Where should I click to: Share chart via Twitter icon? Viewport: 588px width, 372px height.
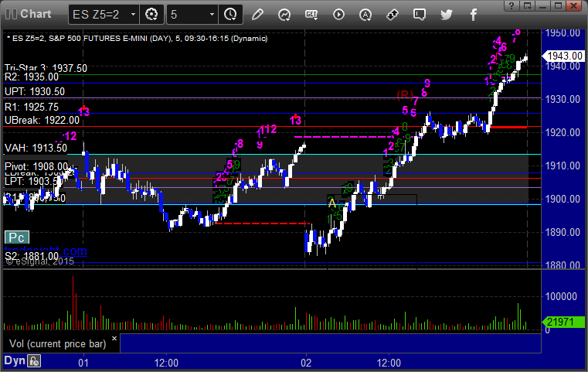(447, 15)
